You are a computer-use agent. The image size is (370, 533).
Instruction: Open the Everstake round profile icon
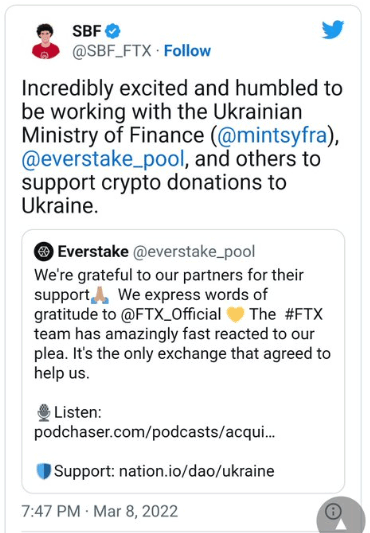coord(44,252)
